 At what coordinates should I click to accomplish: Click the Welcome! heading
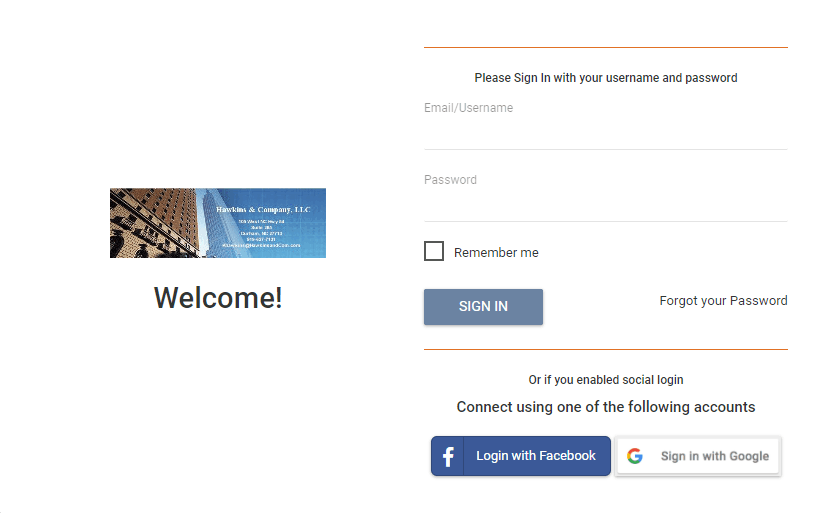click(x=218, y=297)
